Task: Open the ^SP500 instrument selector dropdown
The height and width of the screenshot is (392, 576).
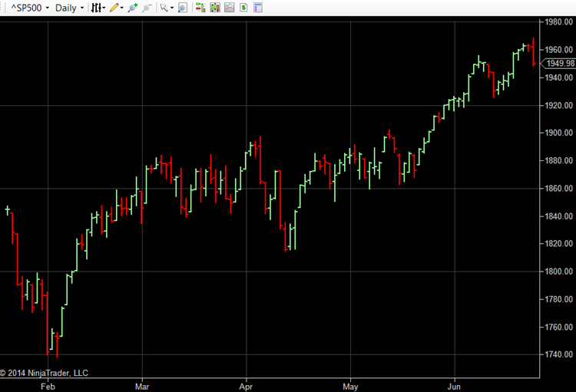Action: (30, 8)
